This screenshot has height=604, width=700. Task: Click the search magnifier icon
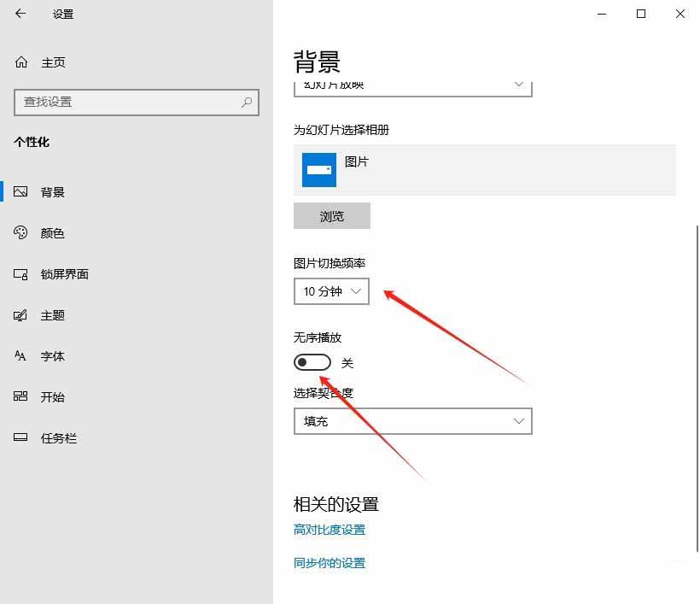247,103
